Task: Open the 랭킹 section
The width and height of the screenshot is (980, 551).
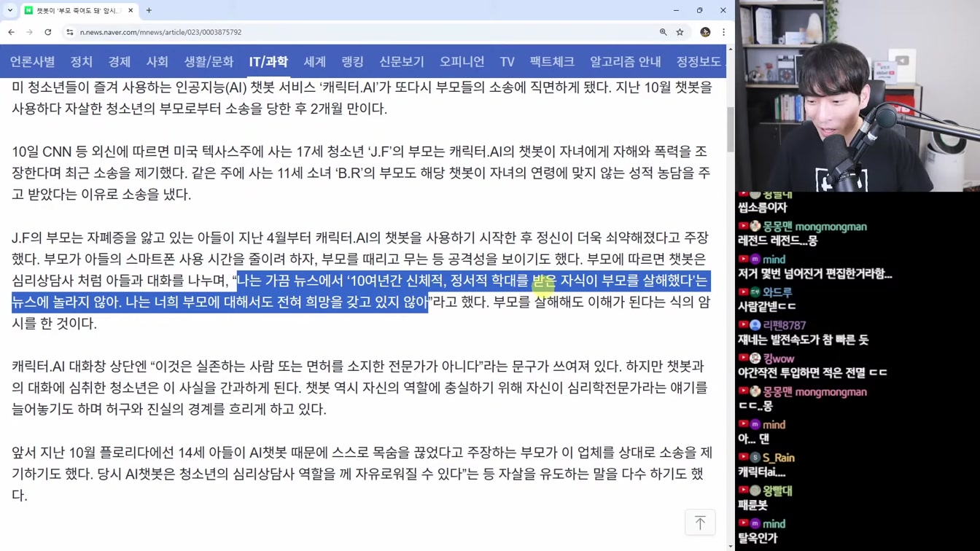Action: (x=353, y=62)
